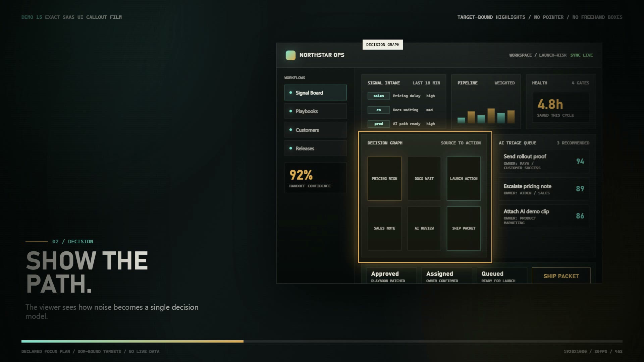Click the Queued status card

coord(502,276)
